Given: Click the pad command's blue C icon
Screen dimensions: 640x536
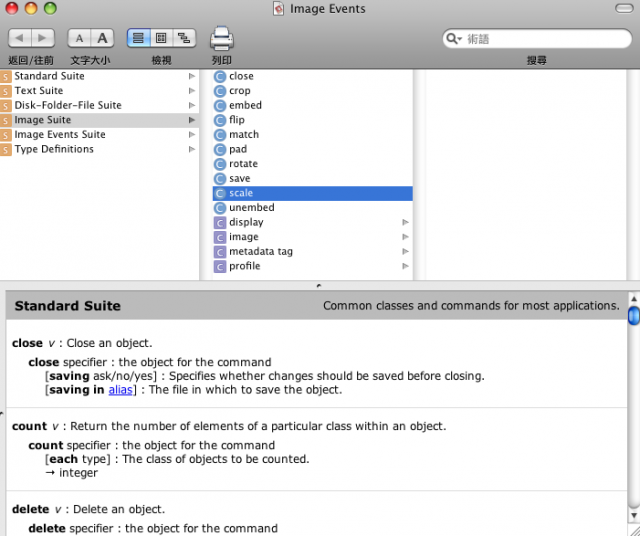Looking at the screenshot, I should (x=220, y=149).
